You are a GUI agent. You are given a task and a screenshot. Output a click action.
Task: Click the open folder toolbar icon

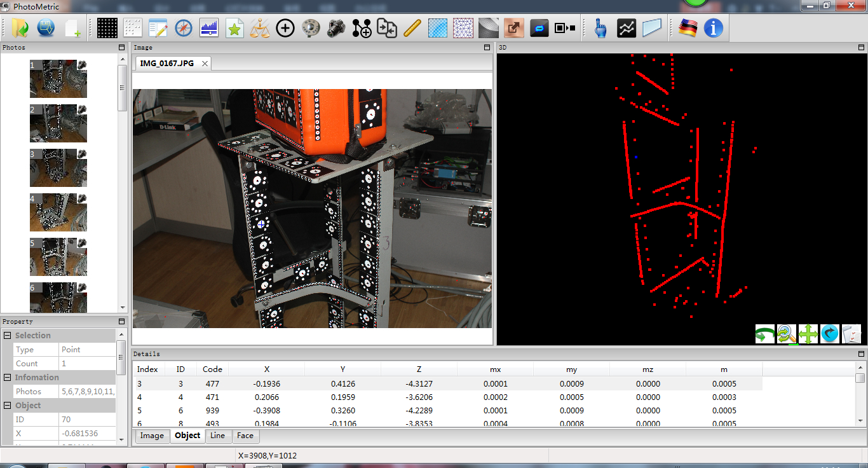click(20, 28)
